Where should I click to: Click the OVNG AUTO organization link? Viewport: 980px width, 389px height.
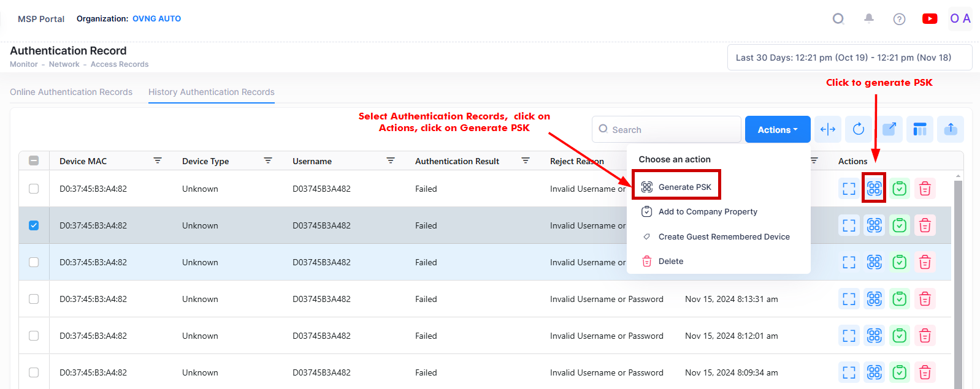pyautogui.click(x=156, y=19)
